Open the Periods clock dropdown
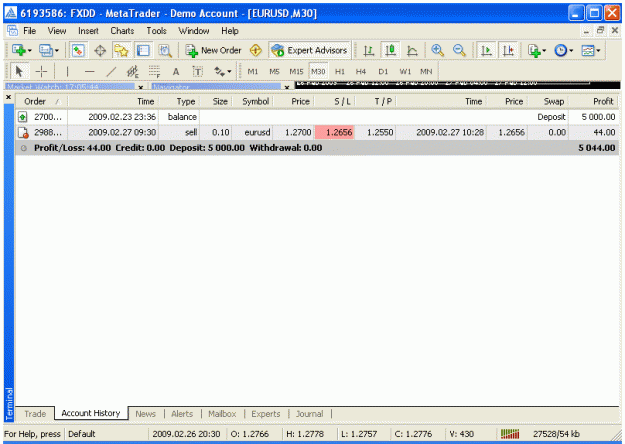The image size is (625, 444). pyautogui.click(x=564, y=51)
